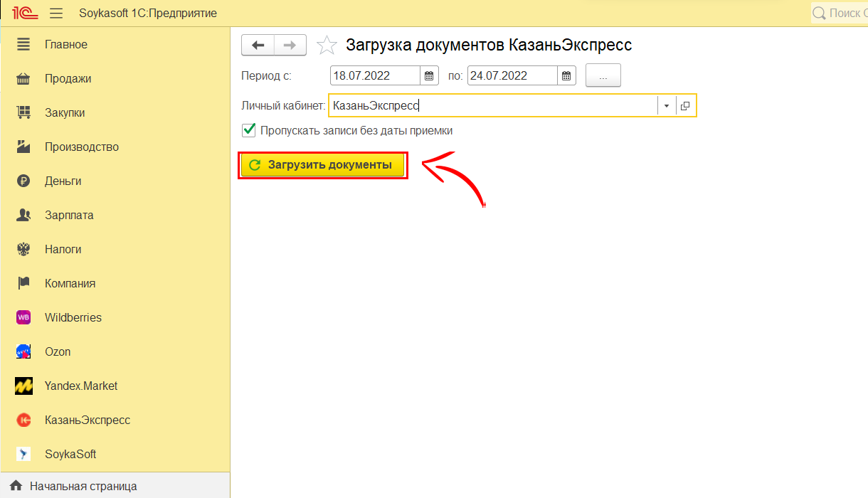Image resolution: width=868 pixels, height=498 pixels.
Task: Click the Зарплата people icon
Action: (23, 216)
